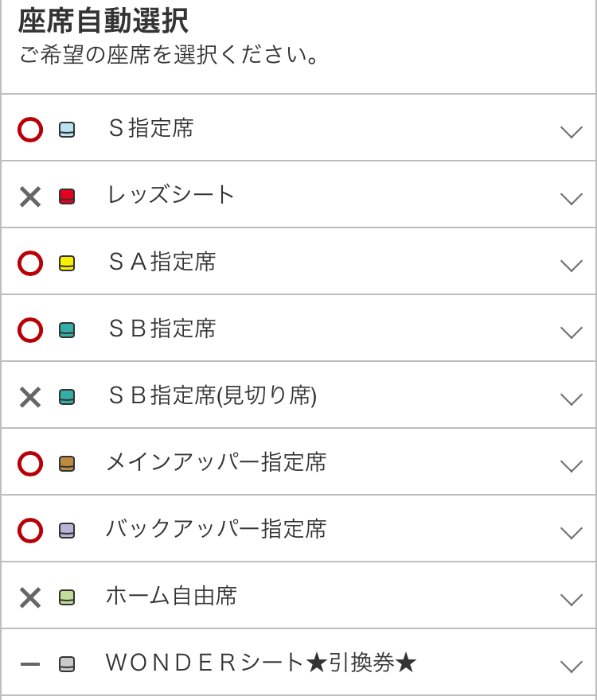This screenshot has height=700, width=597.
Task: Expand the ホーム自由席 chevron
Action: 571,599
